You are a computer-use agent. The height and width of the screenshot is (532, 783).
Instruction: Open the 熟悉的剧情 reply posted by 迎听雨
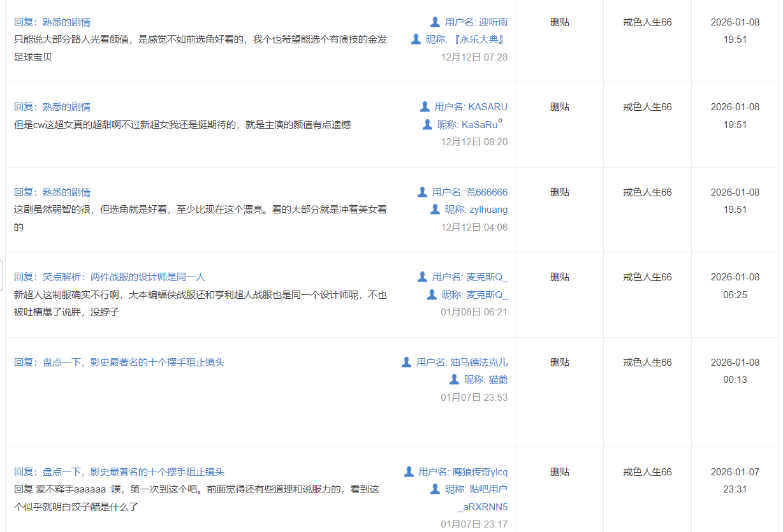52,22
